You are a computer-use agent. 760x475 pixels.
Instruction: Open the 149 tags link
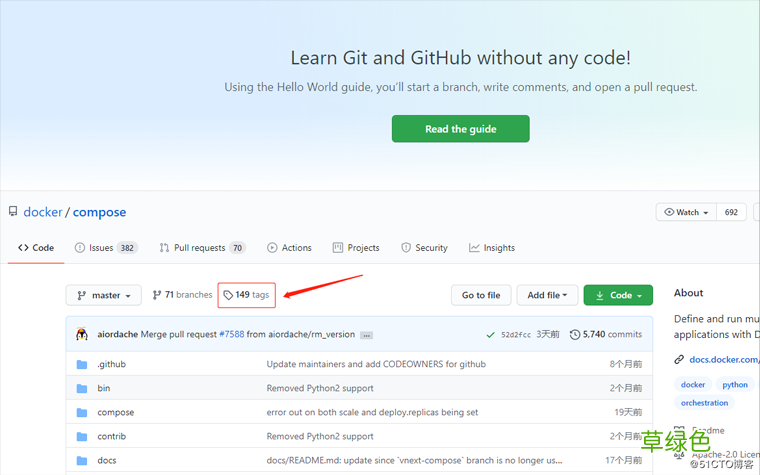246,295
